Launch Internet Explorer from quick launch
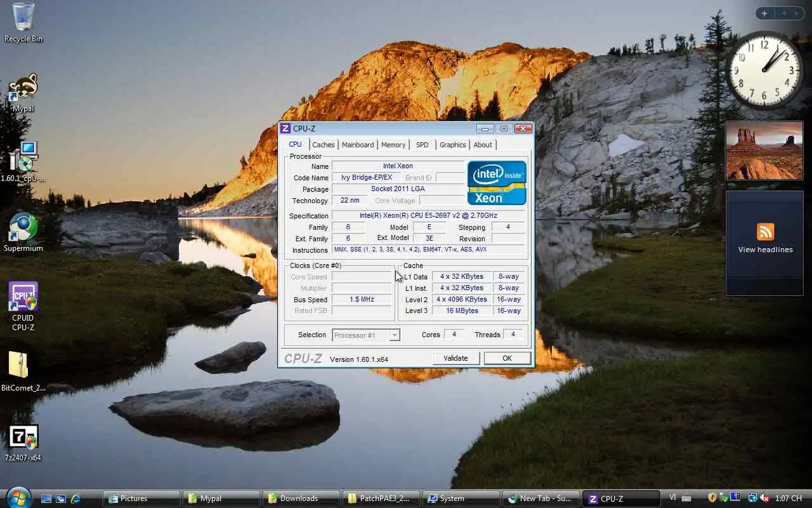 click(75, 498)
